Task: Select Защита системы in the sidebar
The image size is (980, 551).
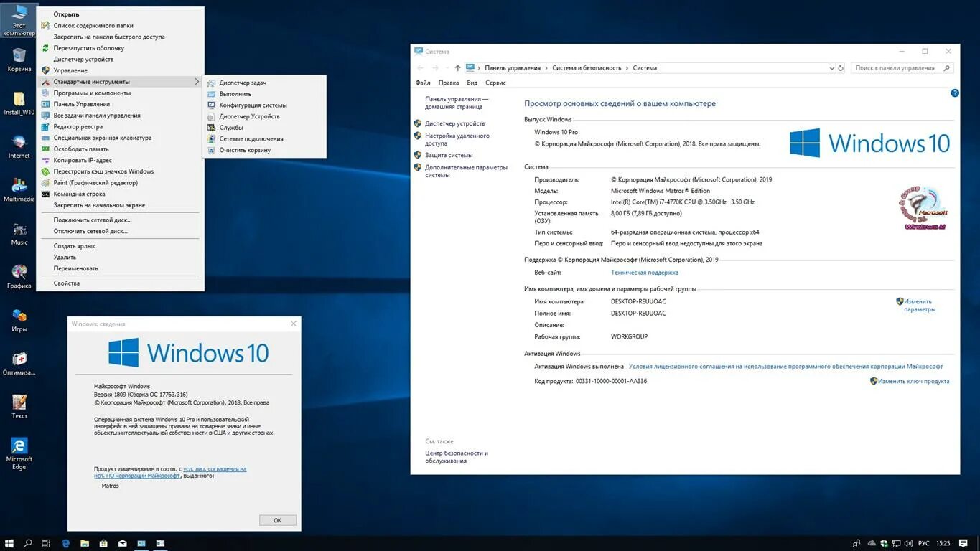Action: click(449, 155)
